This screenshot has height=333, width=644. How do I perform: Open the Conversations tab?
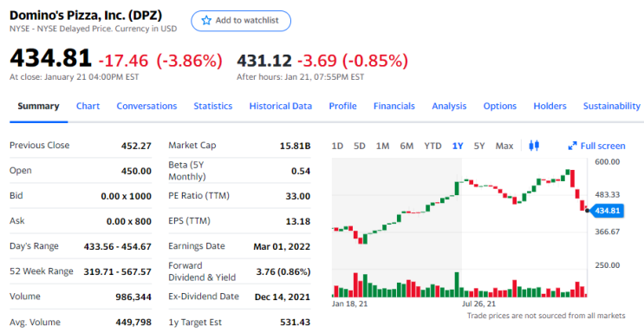[146, 106]
